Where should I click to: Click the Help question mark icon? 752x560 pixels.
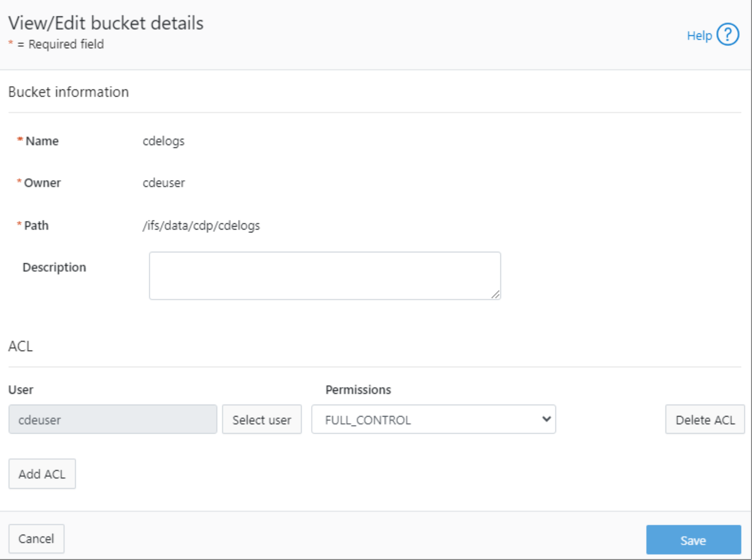click(x=728, y=35)
